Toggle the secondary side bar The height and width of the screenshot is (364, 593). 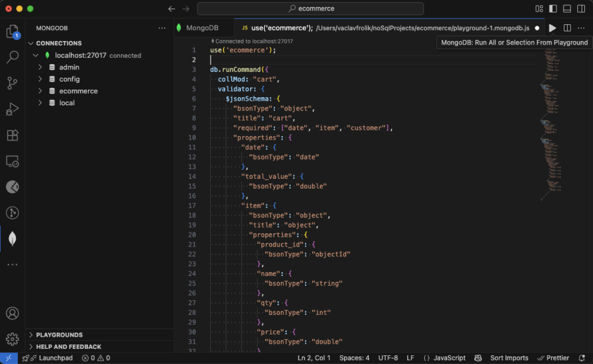[581, 9]
